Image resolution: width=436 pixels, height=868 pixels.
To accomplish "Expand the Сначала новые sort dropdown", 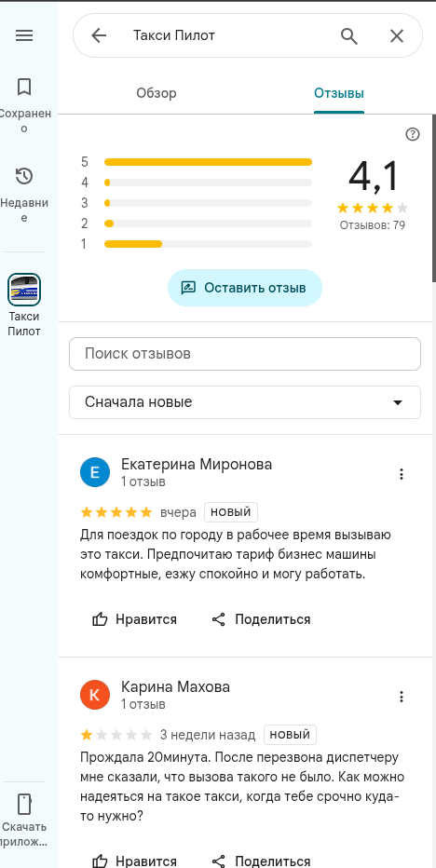I will coord(245,402).
